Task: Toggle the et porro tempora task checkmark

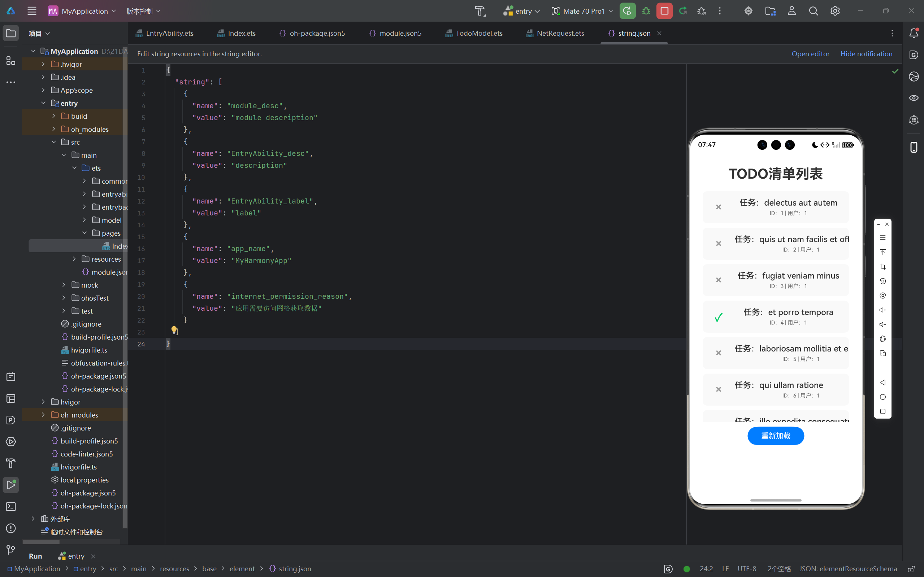Action: [x=719, y=317]
